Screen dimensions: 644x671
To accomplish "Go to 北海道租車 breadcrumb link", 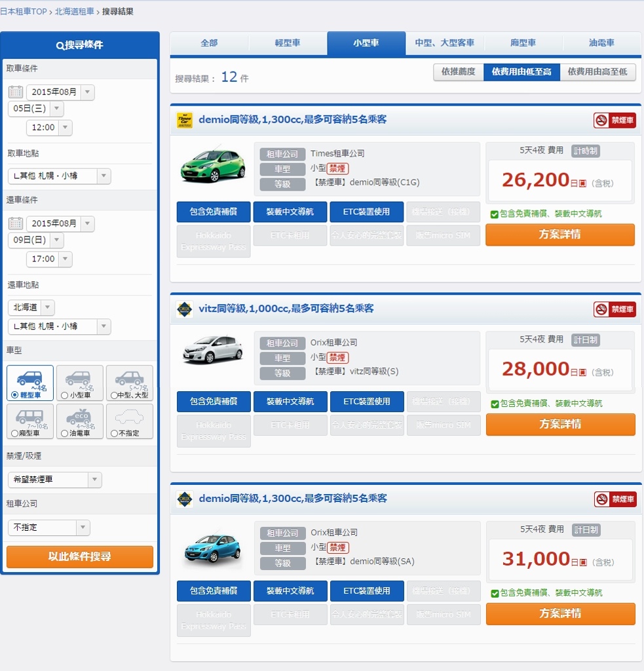I will point(75,12).
